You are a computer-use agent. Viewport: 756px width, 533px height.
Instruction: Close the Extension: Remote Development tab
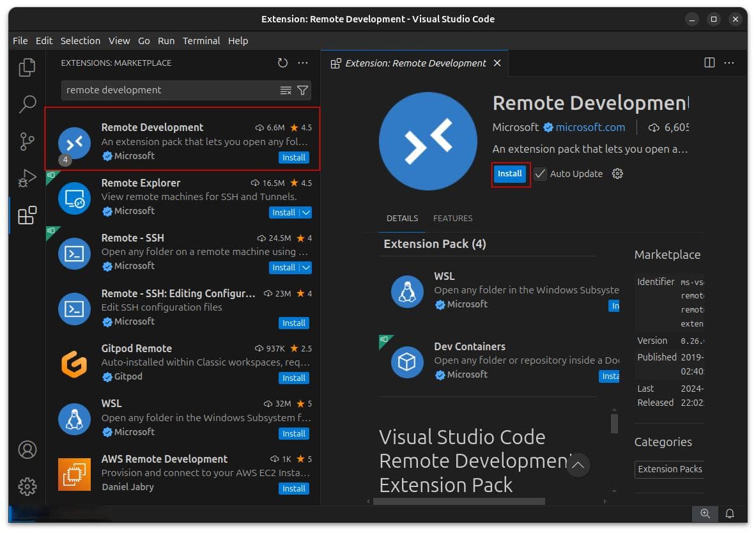point(497,63)
